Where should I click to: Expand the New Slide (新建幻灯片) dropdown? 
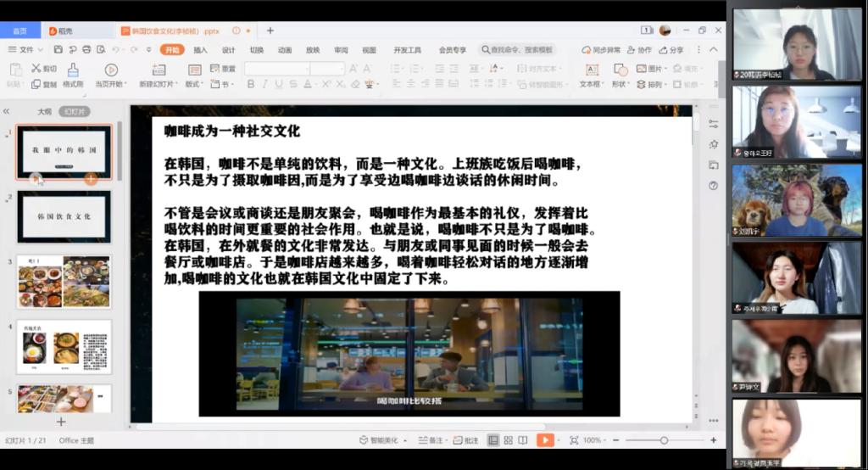(159, 84)
